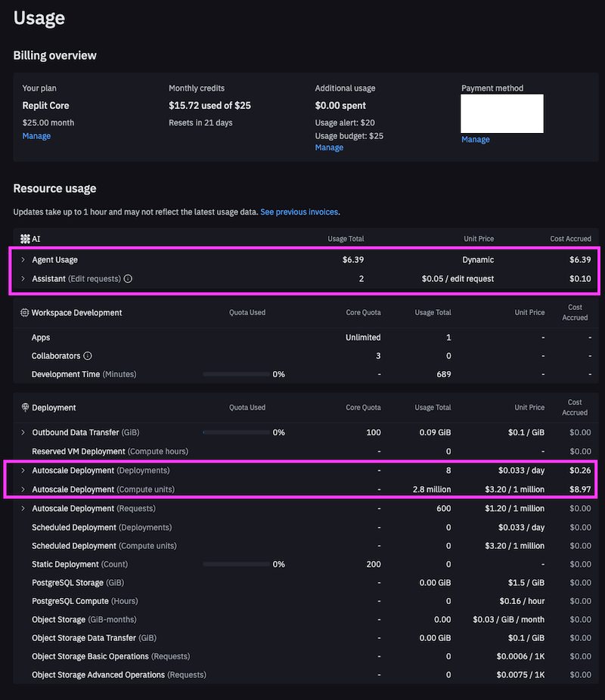The height and width of the screenshot is (700, 605).
Task: Expand Autoscale Deployment (Requests) row
Action: (23, 509)
